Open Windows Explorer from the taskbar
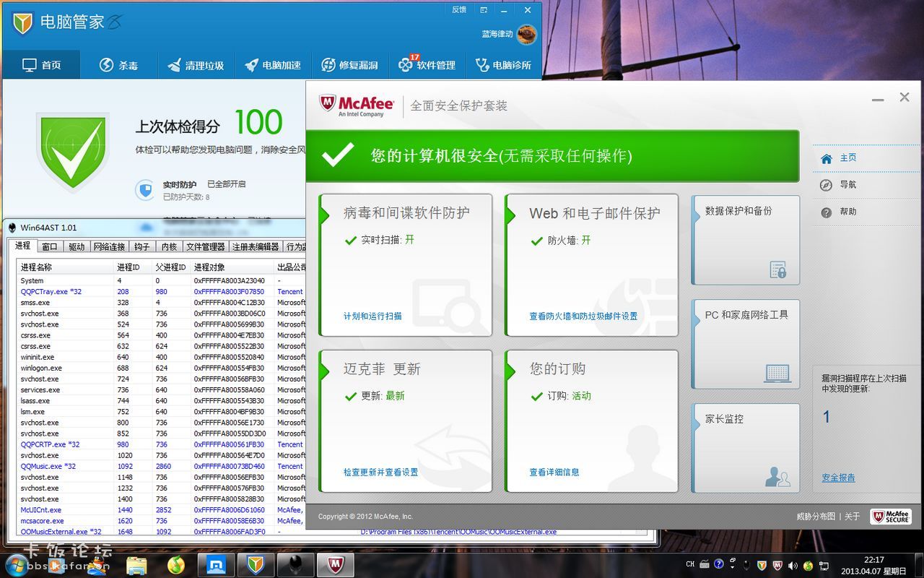924x578 pixels. 136,565
